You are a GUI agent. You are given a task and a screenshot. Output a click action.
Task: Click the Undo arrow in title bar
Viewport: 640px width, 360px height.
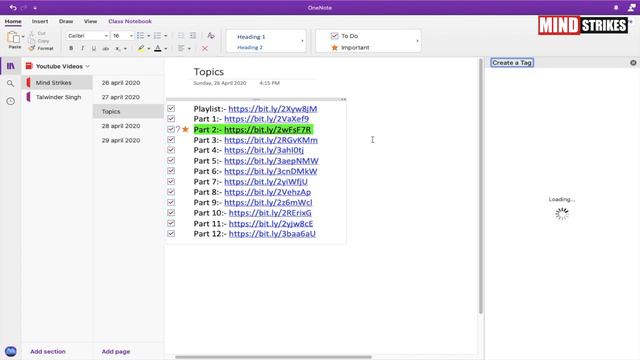(13, 8)
